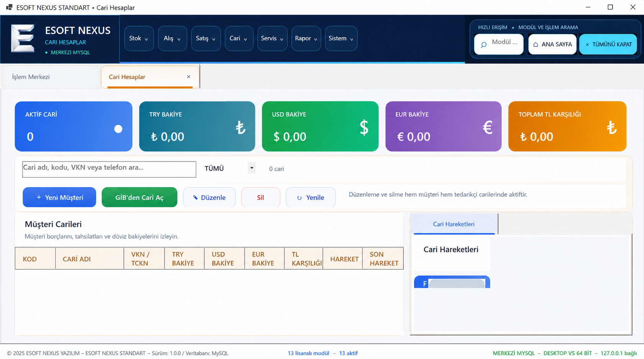
Task: Click the app icon in the window title bar
Action: tap(9, 7)
